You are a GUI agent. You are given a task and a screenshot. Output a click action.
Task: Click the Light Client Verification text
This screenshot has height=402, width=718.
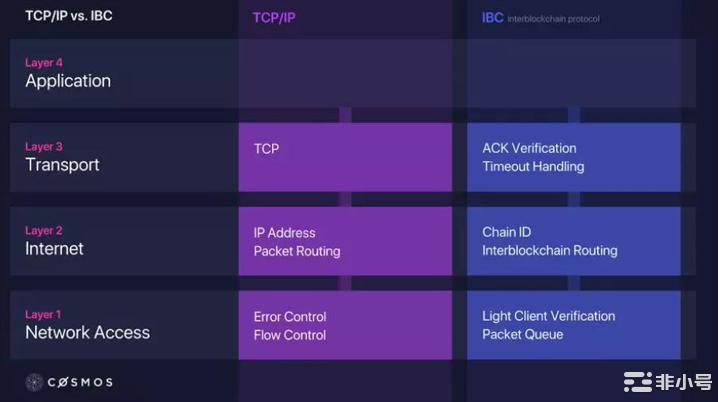click(549, 316)
